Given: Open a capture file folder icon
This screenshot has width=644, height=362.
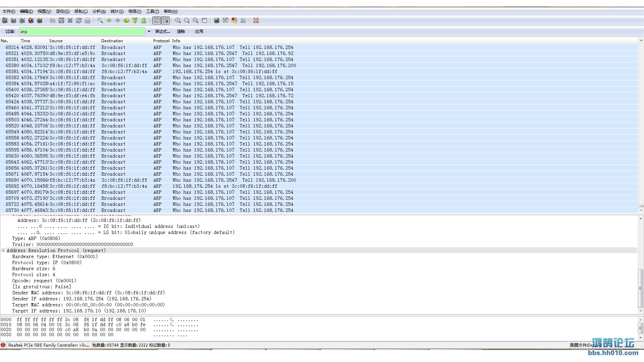Looking at the screenshot, I should click(53, 20).
